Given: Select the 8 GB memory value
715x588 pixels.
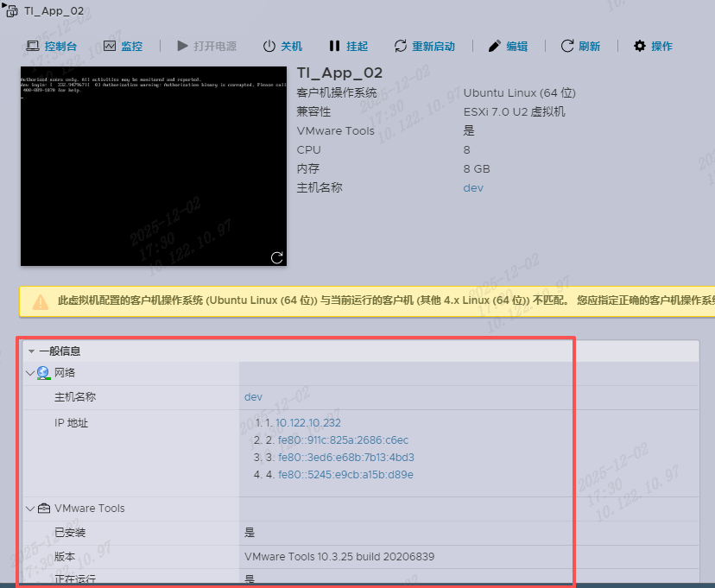Looking at the screenshot, I should [477, 168].
